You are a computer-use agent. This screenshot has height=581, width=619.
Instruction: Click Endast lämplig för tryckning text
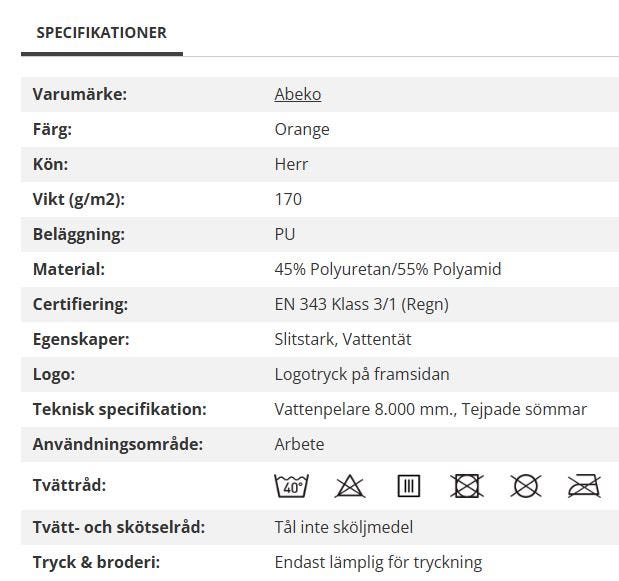coord(378,562)
